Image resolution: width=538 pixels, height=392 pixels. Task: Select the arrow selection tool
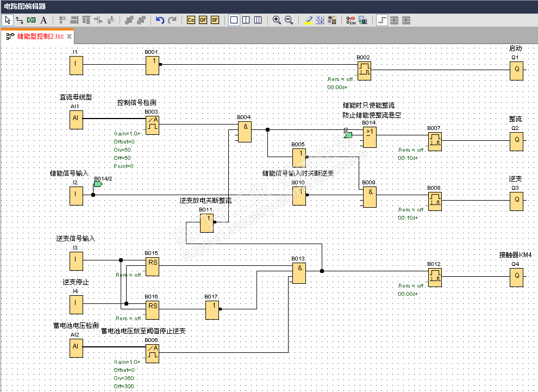8,20
